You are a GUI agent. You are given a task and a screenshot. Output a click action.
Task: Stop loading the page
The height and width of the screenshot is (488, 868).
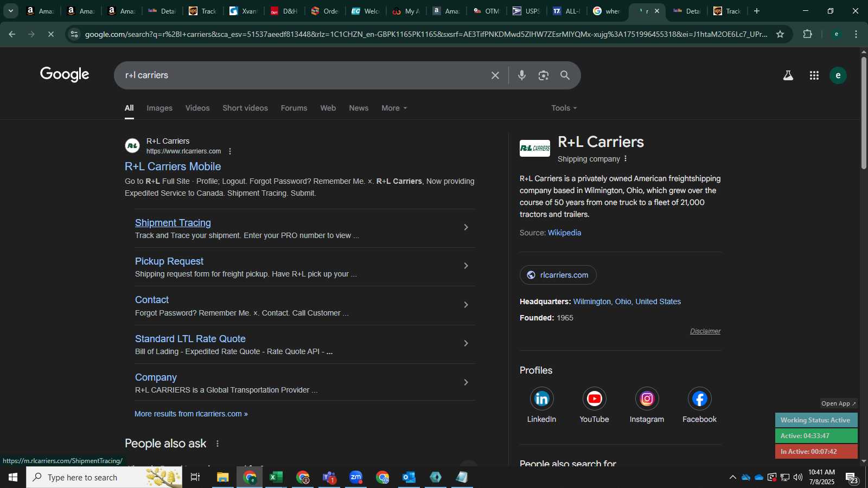click(50, 34)
